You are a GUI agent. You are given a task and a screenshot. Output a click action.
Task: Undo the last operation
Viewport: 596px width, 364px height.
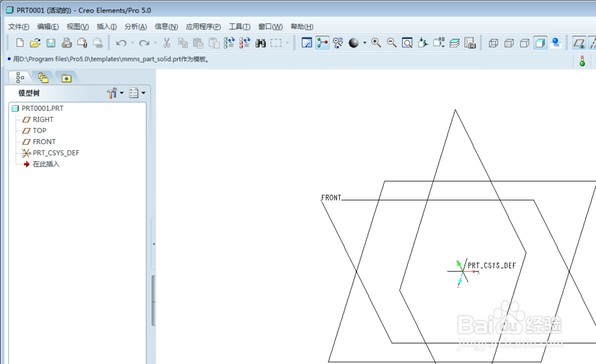click(x=121, y=43)
